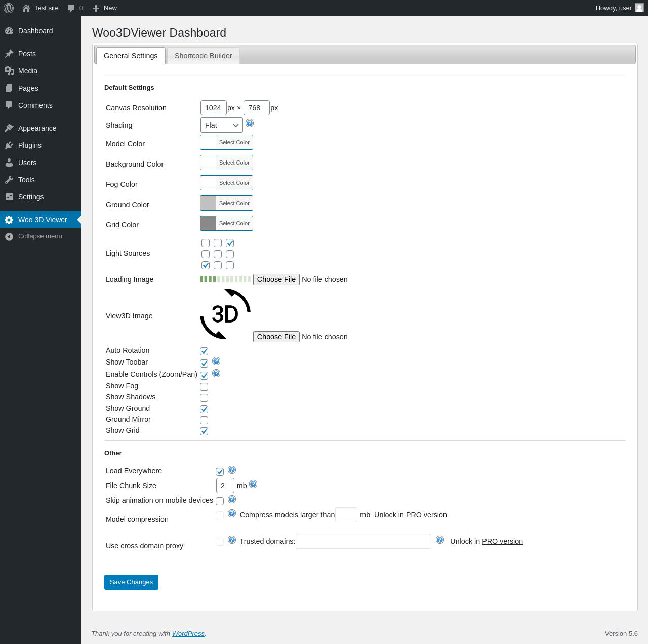Viewport: 648px width, 644px height.
Task: Click the help icon after Trusted domains field
Action: click(x=440, y=540)
